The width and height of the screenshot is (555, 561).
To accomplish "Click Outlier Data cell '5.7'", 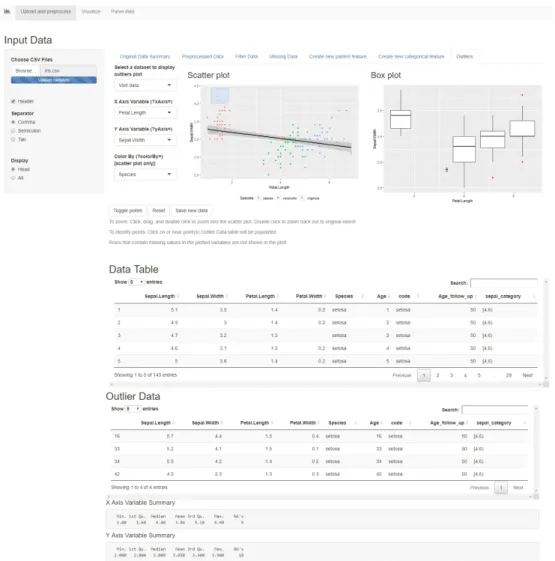I will point(170,436).
